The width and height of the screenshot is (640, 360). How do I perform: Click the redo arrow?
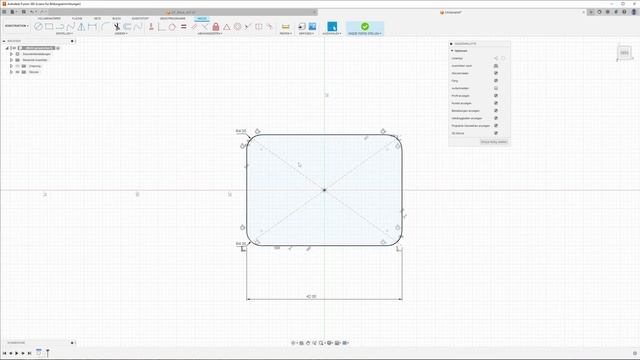pos(42,12)
